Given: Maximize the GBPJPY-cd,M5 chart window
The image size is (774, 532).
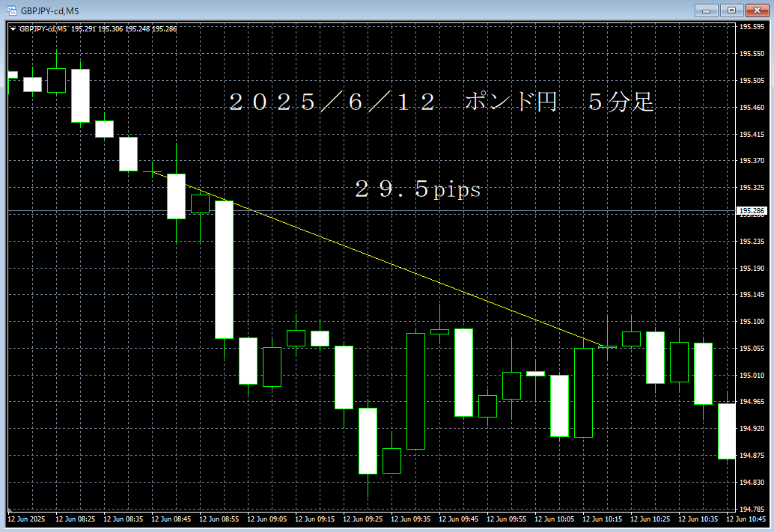Looking at the screenshot, I should 731,10.
